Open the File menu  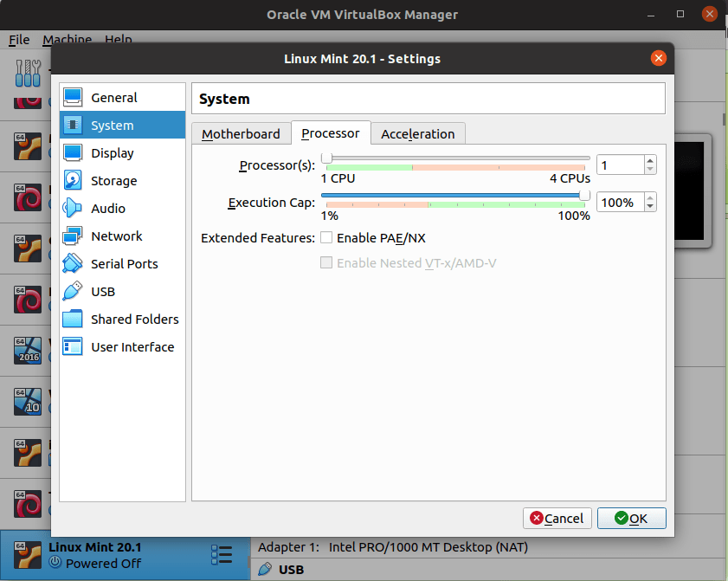[x=19, y=40]
